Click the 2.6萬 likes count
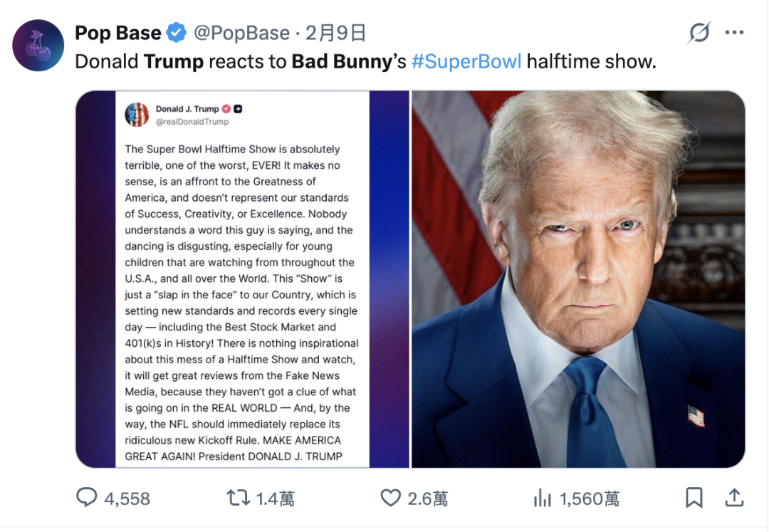This screenshot has height=532, width=769. (x=427, y=499)
